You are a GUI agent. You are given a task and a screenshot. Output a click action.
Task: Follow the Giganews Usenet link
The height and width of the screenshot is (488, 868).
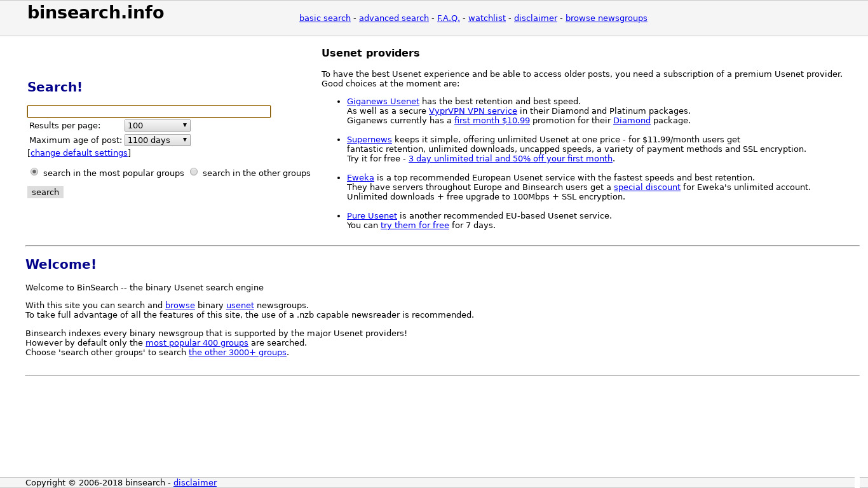[x=383, y=102]
